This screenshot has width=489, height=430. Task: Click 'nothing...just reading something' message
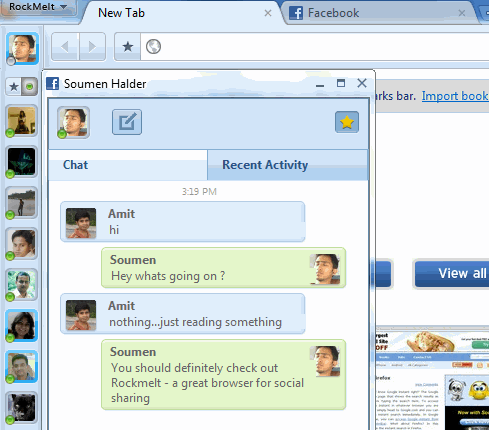point(196,322)
